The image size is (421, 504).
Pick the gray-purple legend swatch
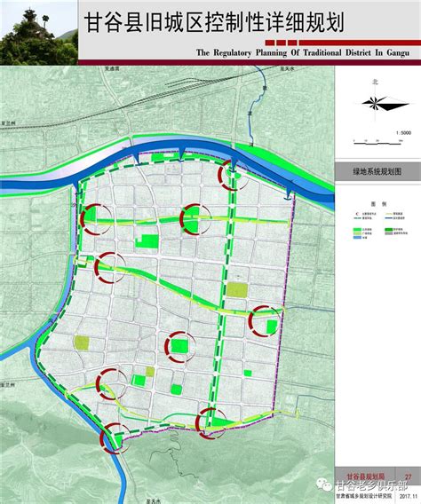pos(388,233)
